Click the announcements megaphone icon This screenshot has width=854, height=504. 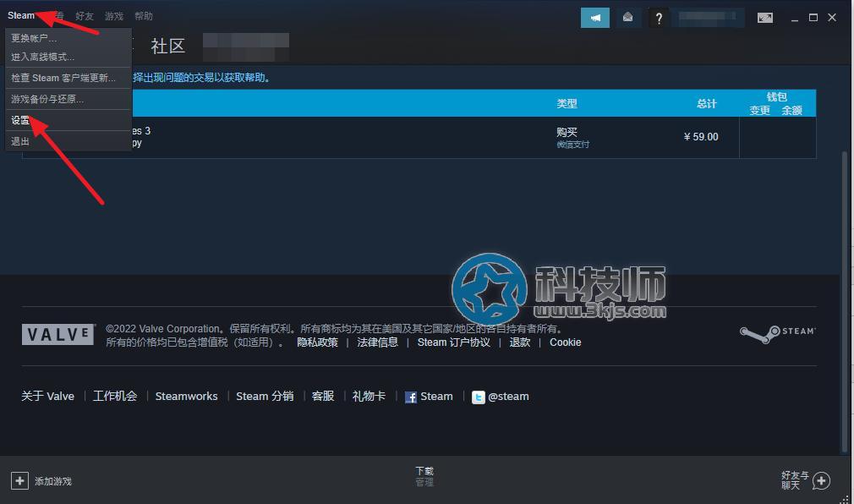point(595,18)
